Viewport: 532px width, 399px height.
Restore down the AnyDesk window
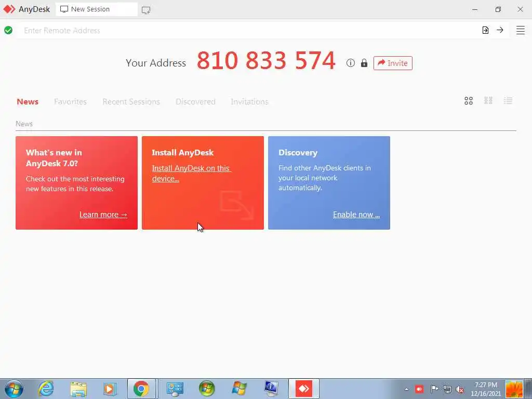tap(498, 9)
